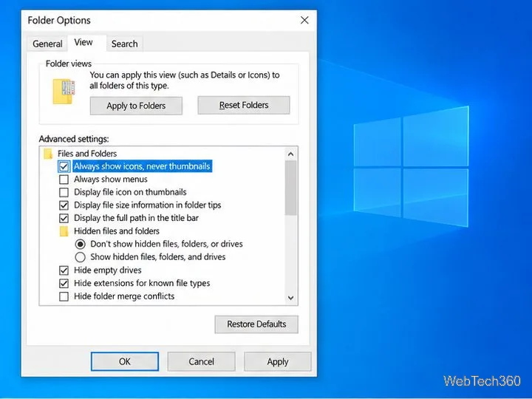Screen dimensions: 532x399
Task: Click the Folder views folder icon
Action: pyautogui.click(x=64, y=92)
